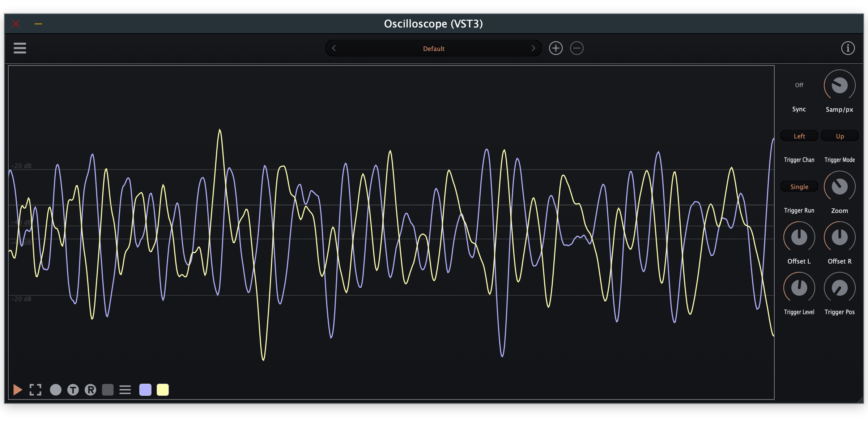Click the orange play triangle icon

(x=17, y=390)
